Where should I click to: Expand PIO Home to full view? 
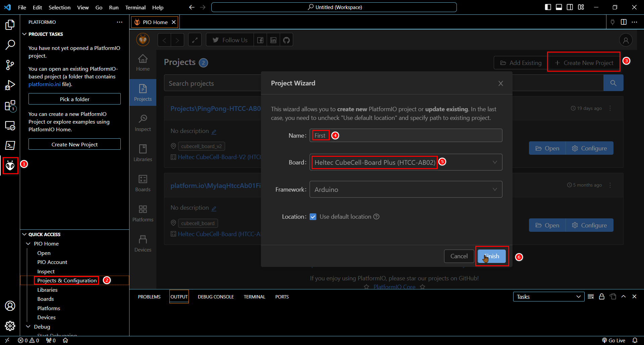click(x=195, y=40)
